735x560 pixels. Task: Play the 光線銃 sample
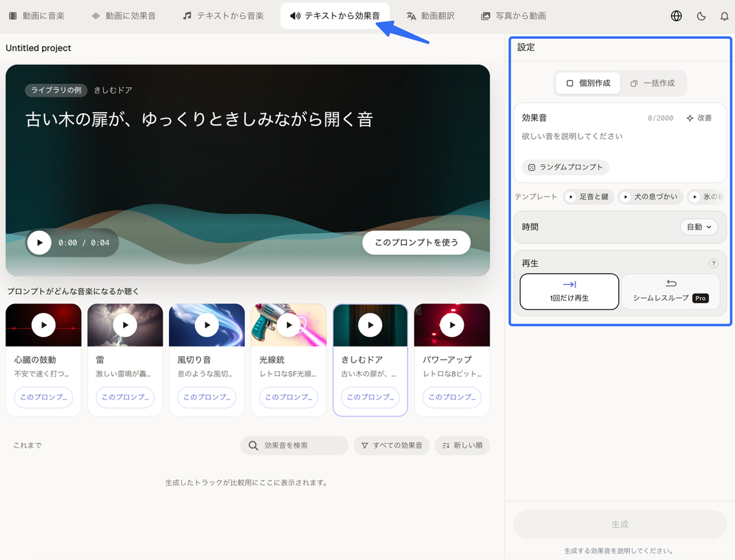289,325
